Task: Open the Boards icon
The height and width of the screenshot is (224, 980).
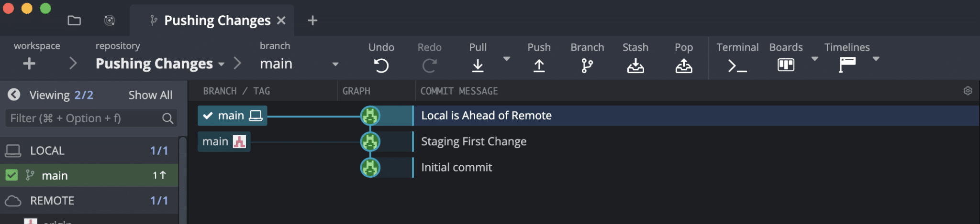Action: pos(786,64)
